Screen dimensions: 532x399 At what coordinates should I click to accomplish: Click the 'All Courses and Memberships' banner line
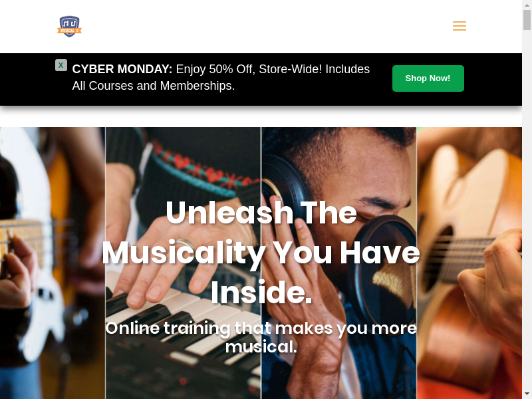[x=154, y=86]
